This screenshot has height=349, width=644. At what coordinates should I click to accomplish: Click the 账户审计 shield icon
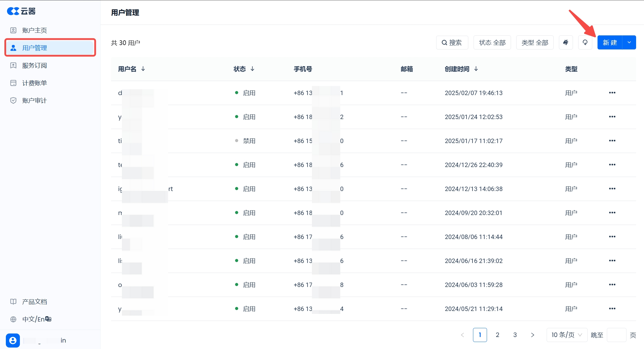[x=13, y=101]
